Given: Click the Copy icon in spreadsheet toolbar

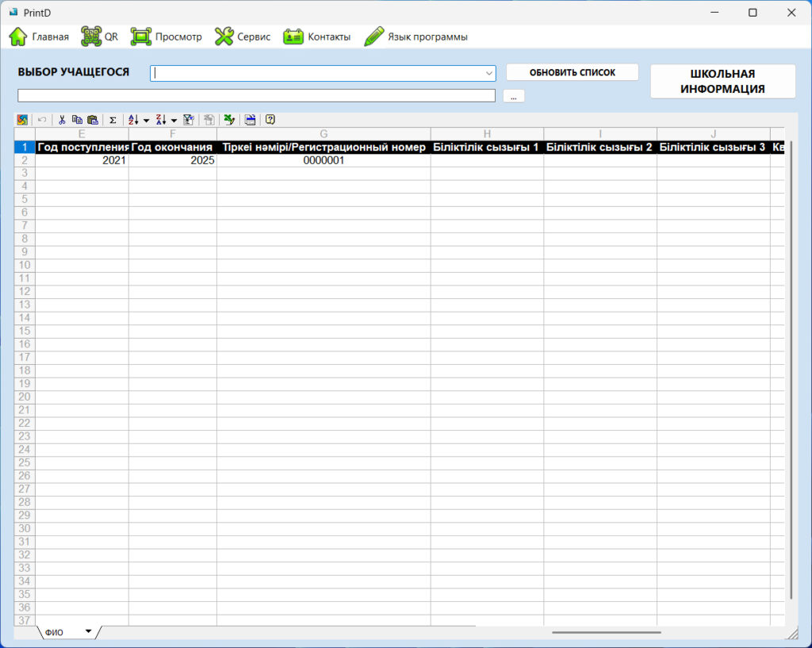Looking at the screenshot, I should [x=77, y=121].
